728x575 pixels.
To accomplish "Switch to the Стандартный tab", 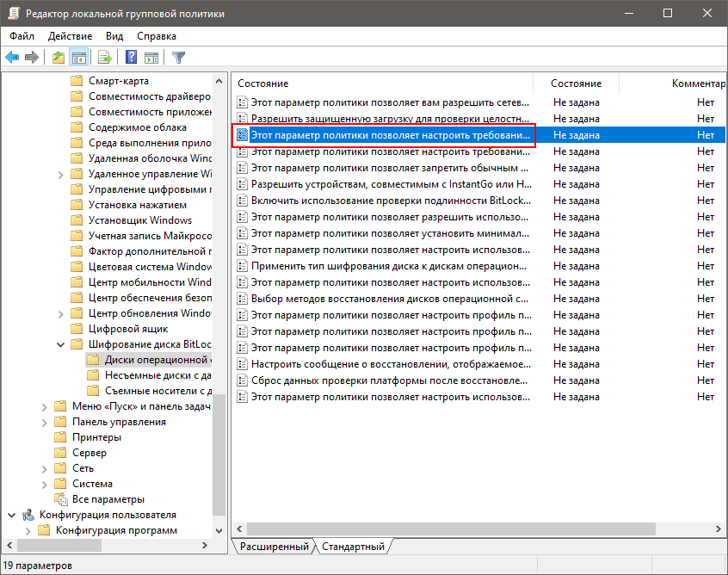I will [x=354, y=547].
